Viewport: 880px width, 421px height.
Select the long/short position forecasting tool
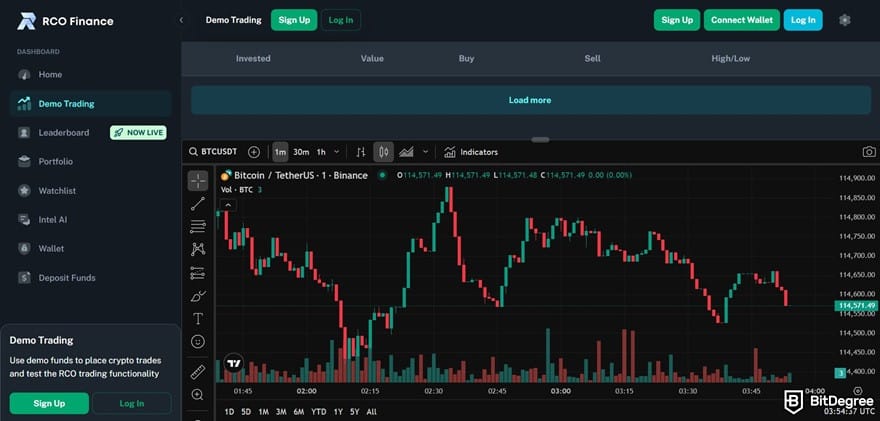tap(198, 273)
